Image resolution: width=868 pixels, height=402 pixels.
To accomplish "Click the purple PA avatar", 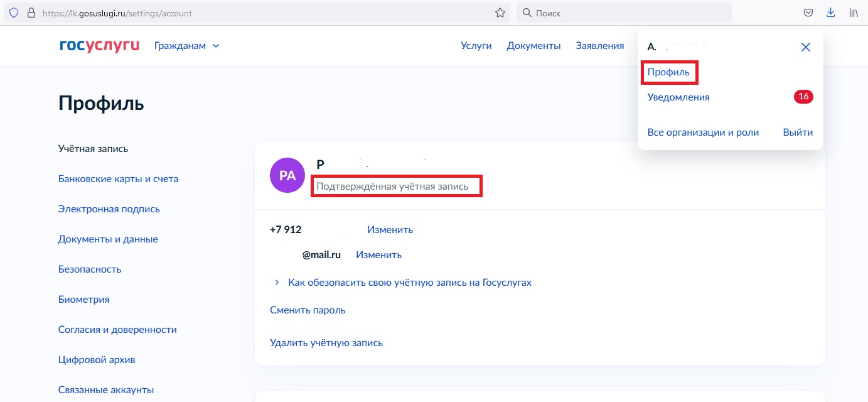I will [287, 175].
